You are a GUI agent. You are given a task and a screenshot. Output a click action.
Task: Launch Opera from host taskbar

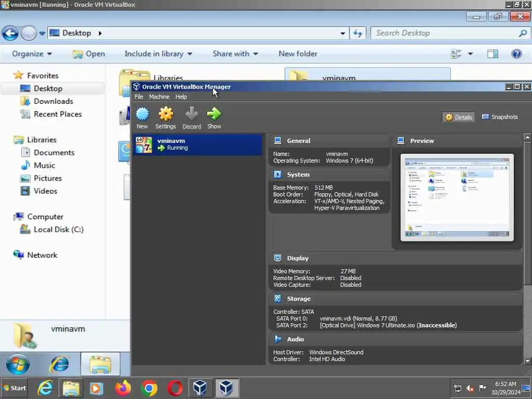[x=175, y=388]
